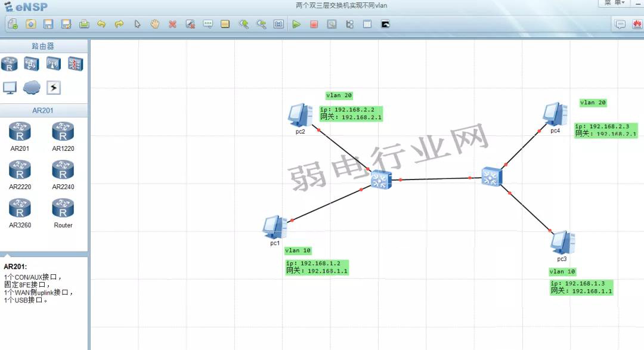644x350 pixels.
Task: Pick the AR3260 router from device list
Action: [20, 212]
